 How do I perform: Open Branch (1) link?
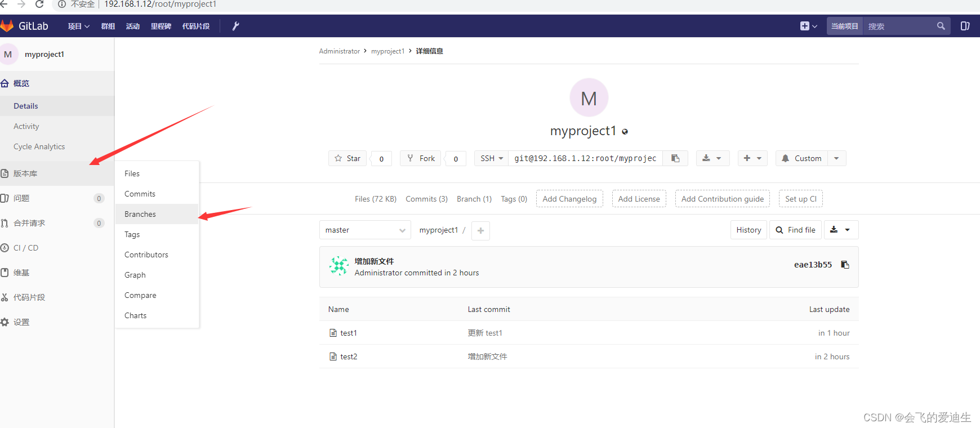[474, 199]
